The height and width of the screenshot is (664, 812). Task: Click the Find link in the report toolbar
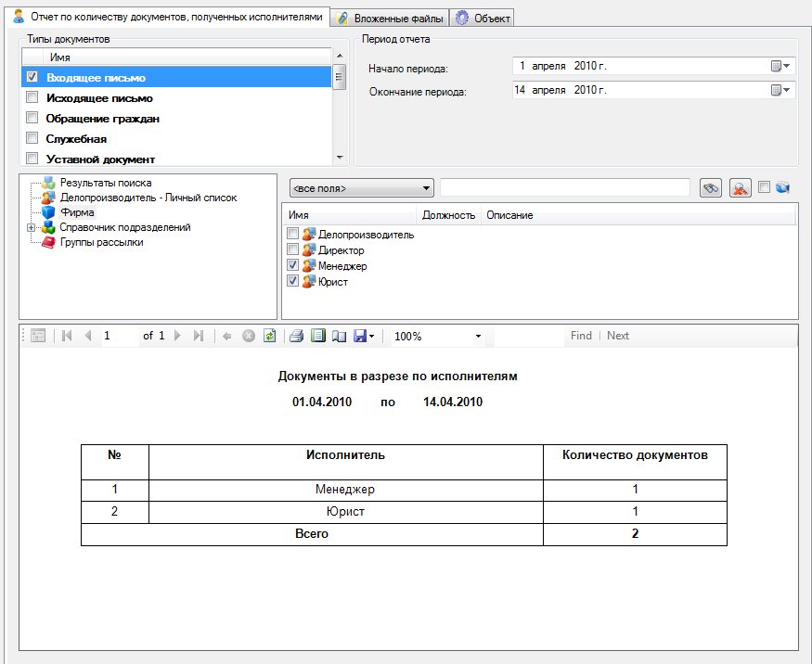click(581, 336)
